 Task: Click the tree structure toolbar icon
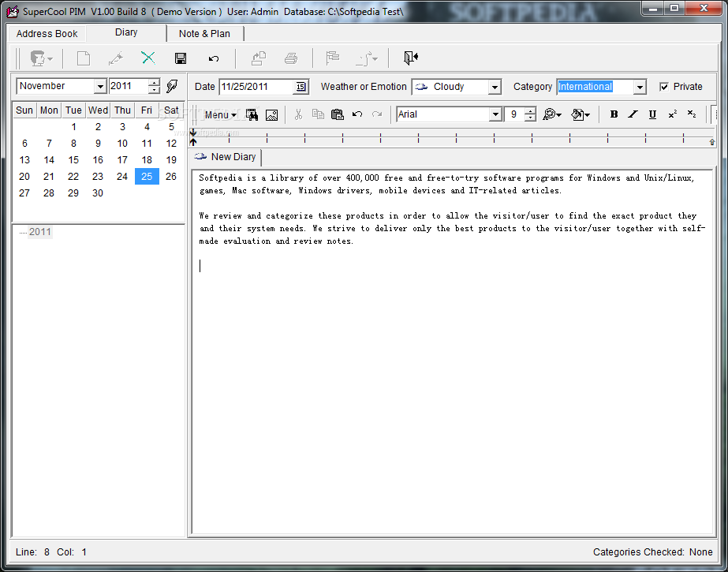coord(332,58)
